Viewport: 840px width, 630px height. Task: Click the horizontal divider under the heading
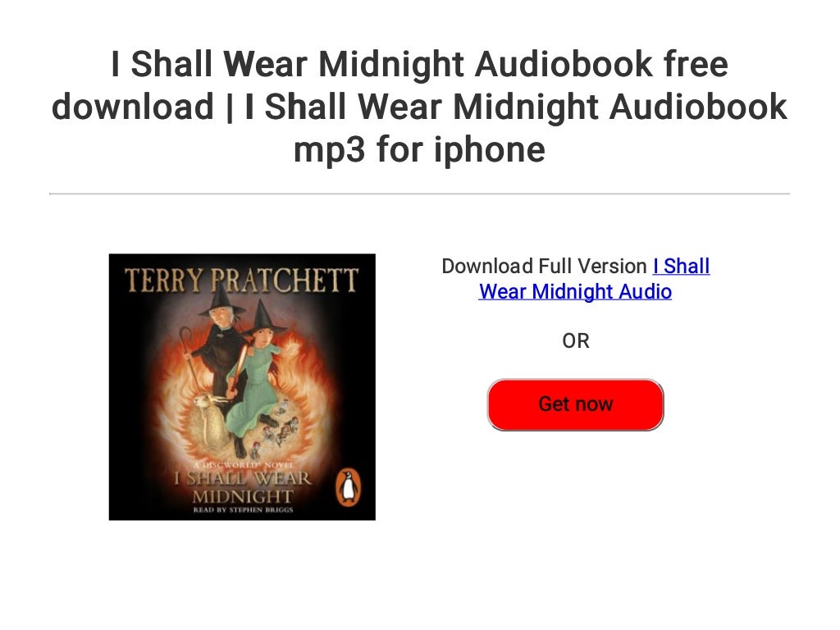click(x=419, y=194)
